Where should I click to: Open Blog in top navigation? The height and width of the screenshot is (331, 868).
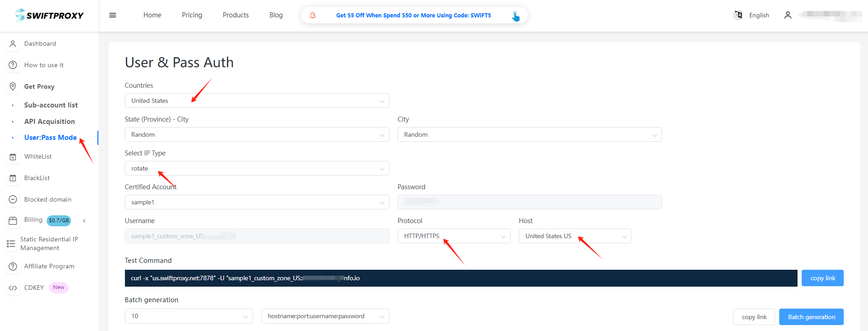tap(276, 15)
